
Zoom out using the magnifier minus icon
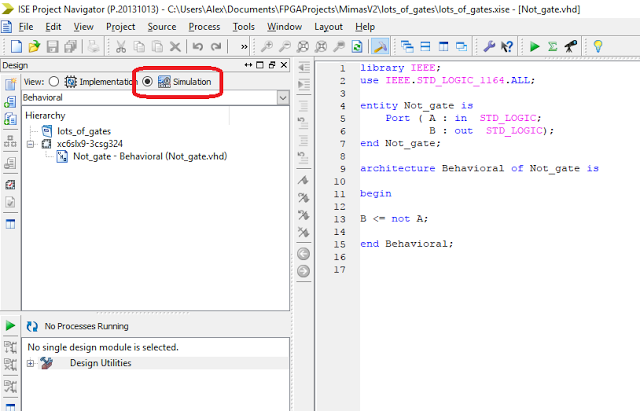click(x=284, y=47)
